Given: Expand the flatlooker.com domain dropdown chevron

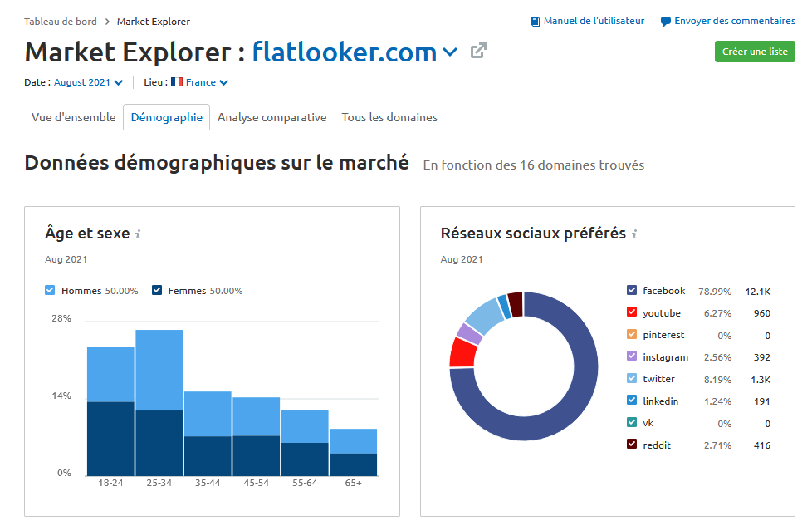Looking at the screenshot, I should pos(451,52).
